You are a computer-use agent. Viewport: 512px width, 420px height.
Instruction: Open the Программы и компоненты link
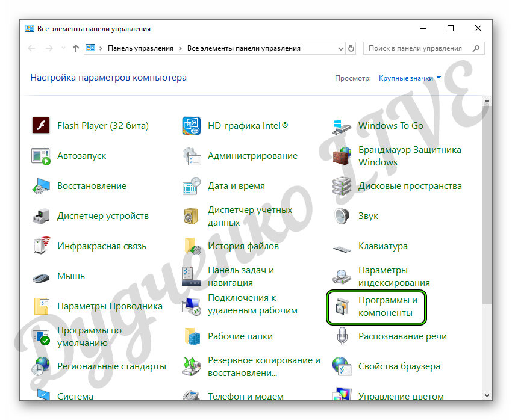pos(387,306)
